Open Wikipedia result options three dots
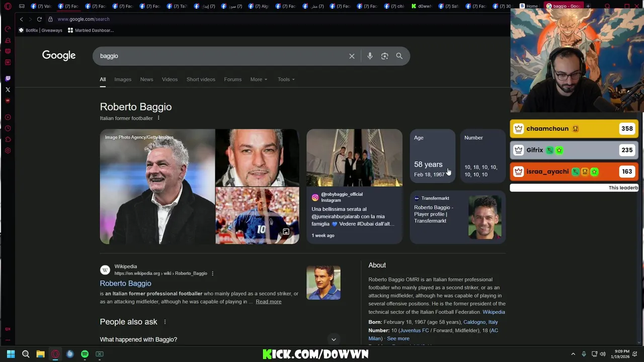Screen dimensions: 644x362 (212, 274)
